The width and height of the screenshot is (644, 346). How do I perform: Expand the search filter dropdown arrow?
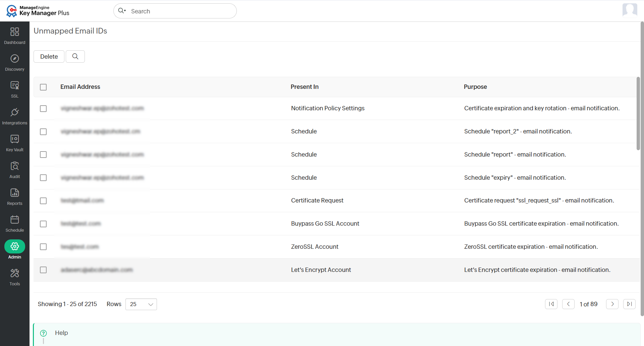tap(125, 11)
